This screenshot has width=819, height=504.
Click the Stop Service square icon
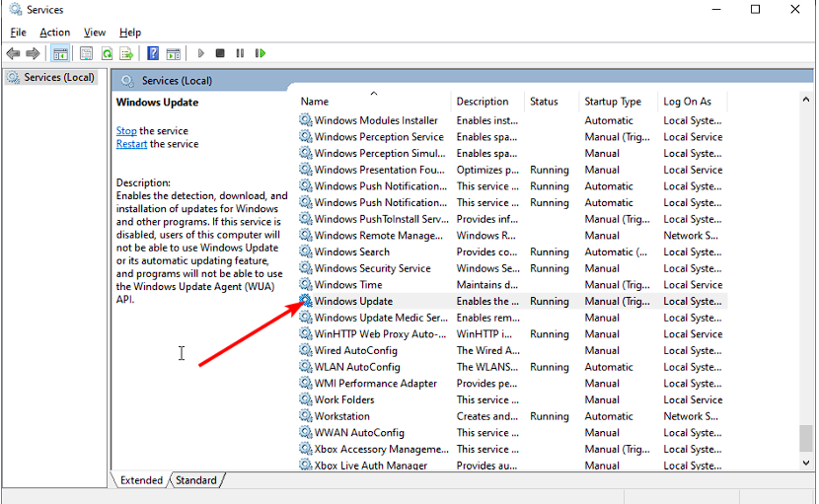tap(220, 53)
